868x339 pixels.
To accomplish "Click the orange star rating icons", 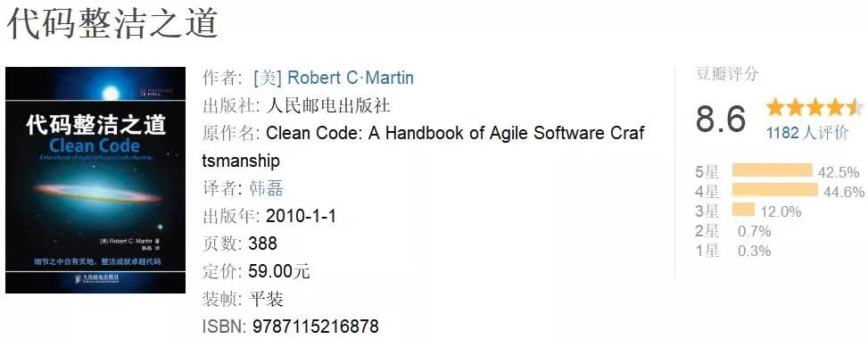I will [814, 107].
